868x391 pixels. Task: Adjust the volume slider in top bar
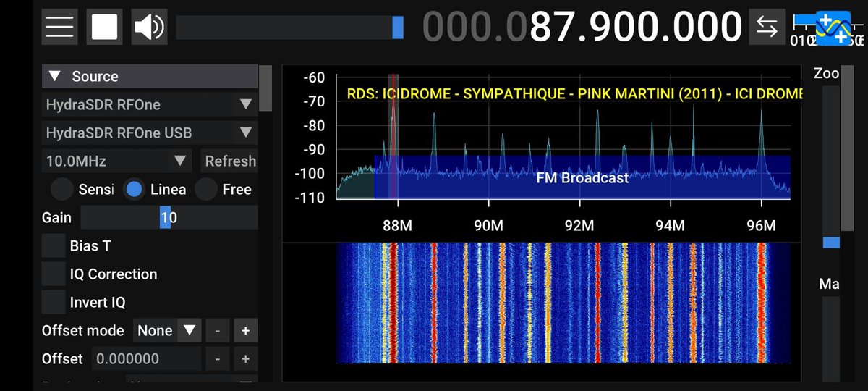coord(290,28)
